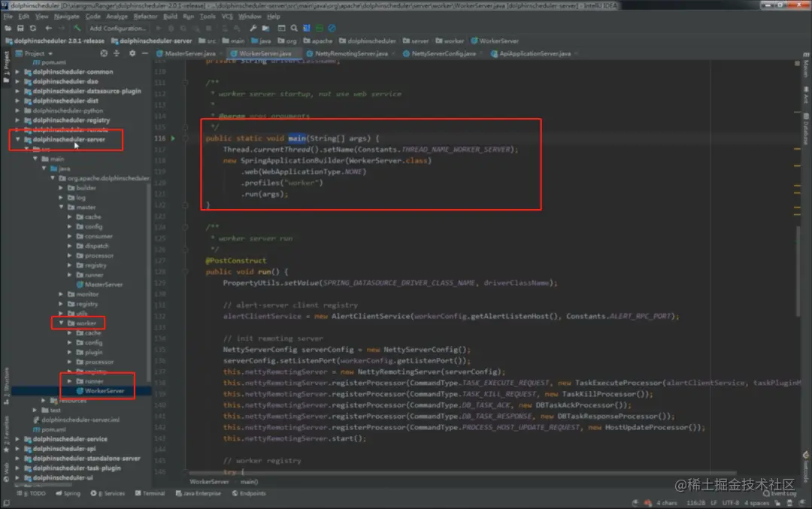Image resolution: width=812 pixels, height=509 pixels.
Task: Click the collapse all icon in Project panel
Action: tap(117, 53)
